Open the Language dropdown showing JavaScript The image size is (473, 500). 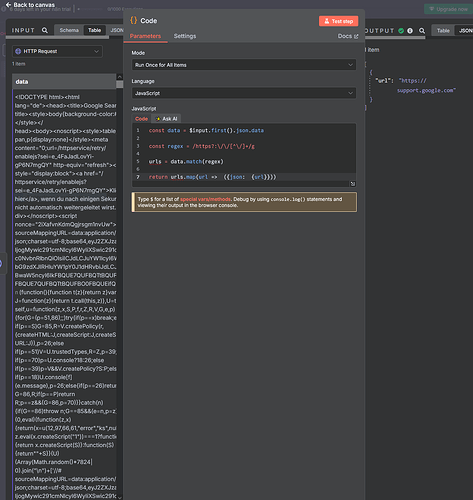[244, 93]
